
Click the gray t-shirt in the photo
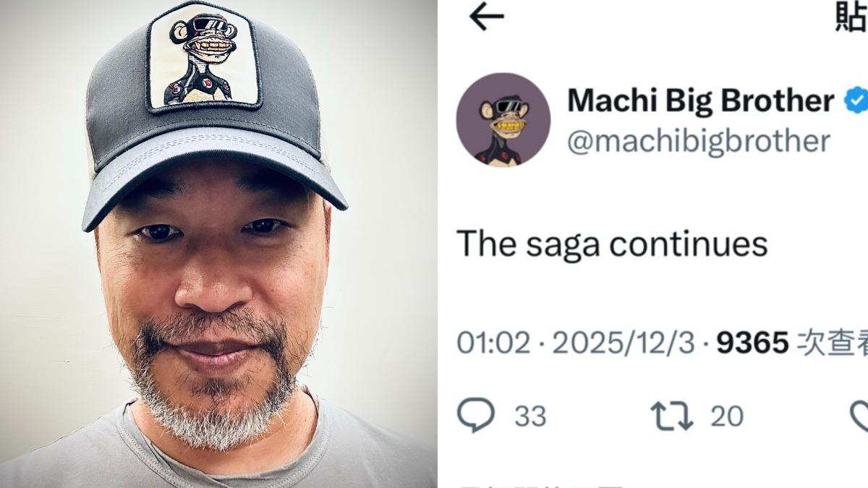(217, 452)
